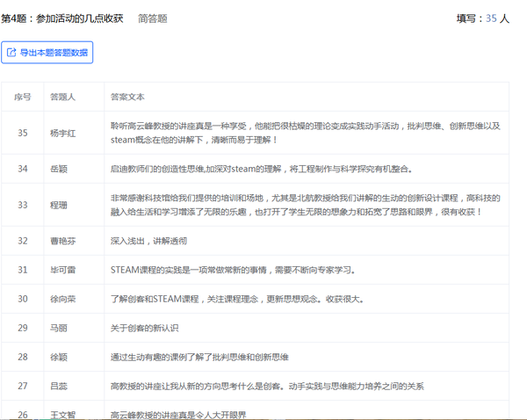This screenshot has height=420, width=527.
Task: Click respondent name 曹艳芬
Action: point(63,241)
